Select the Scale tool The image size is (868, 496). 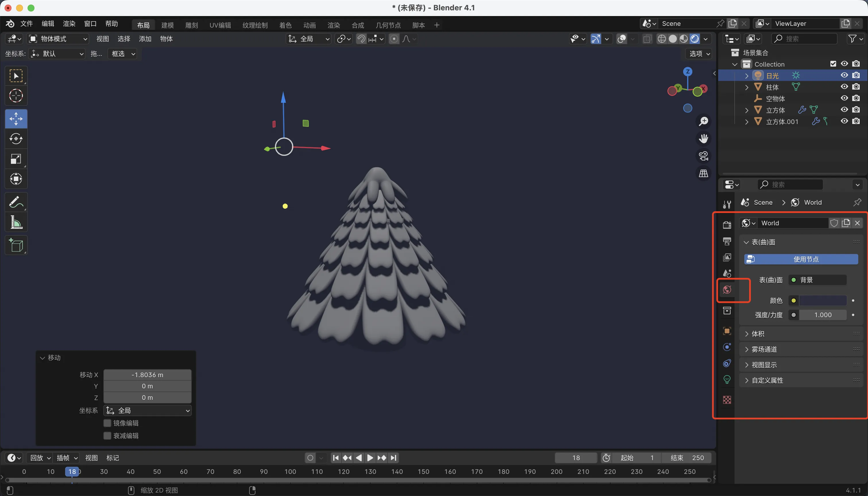pos(16,159)
